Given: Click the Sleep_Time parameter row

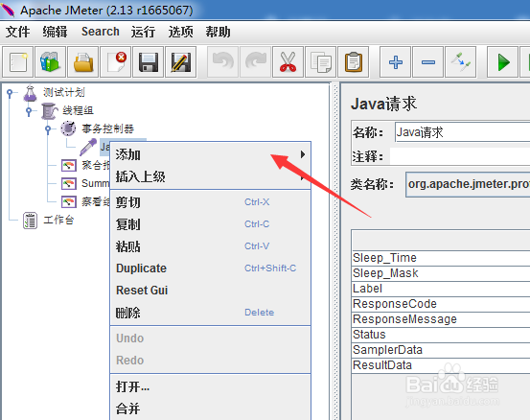Looking at the screenshot, I should [441, 258].
